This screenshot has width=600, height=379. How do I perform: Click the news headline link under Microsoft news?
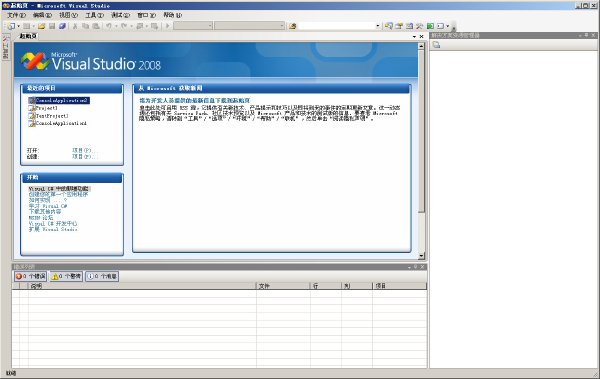pyautogui.click(x=194, y=100)
